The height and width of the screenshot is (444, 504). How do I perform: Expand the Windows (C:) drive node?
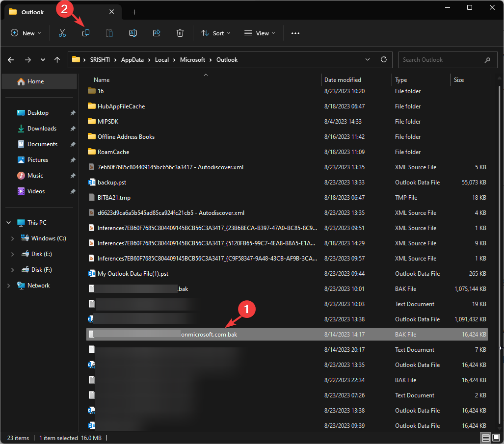(x=13, y=238)
